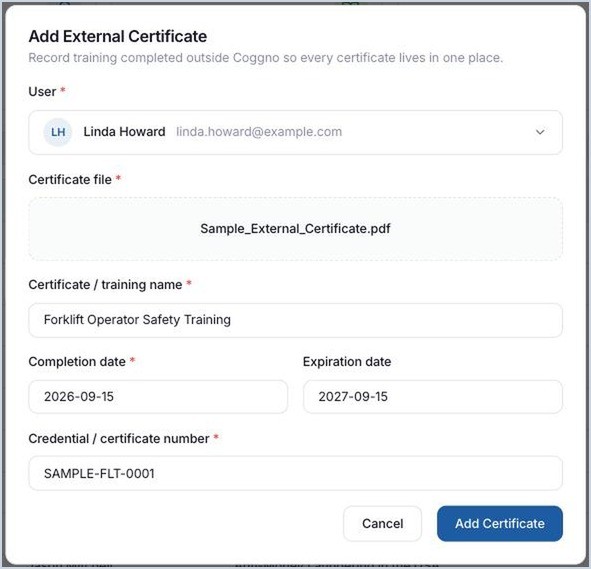The image size is (591, 569).
Task: Click the Sample_External_Certificate.pdf file drop zone
Action: [296, 229]
